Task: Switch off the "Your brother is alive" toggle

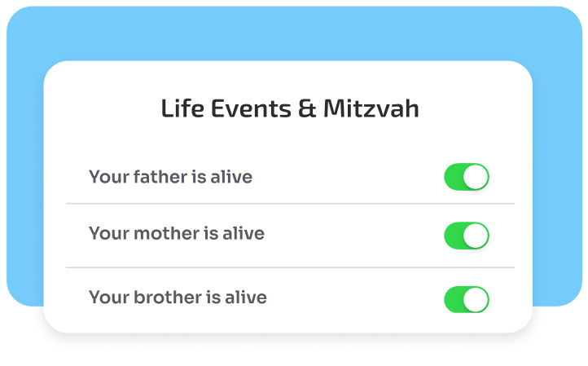Action: [466, 299]
